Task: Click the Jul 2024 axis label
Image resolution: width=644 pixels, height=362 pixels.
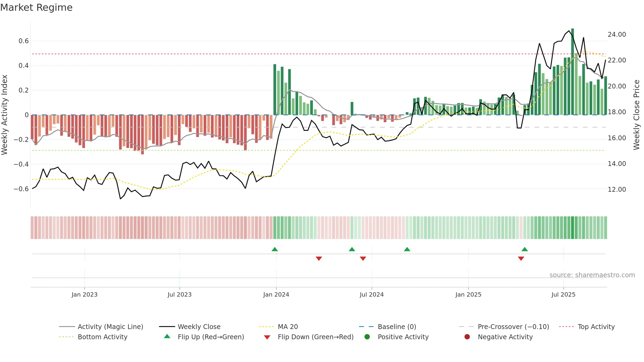Action: click(372, 295)
